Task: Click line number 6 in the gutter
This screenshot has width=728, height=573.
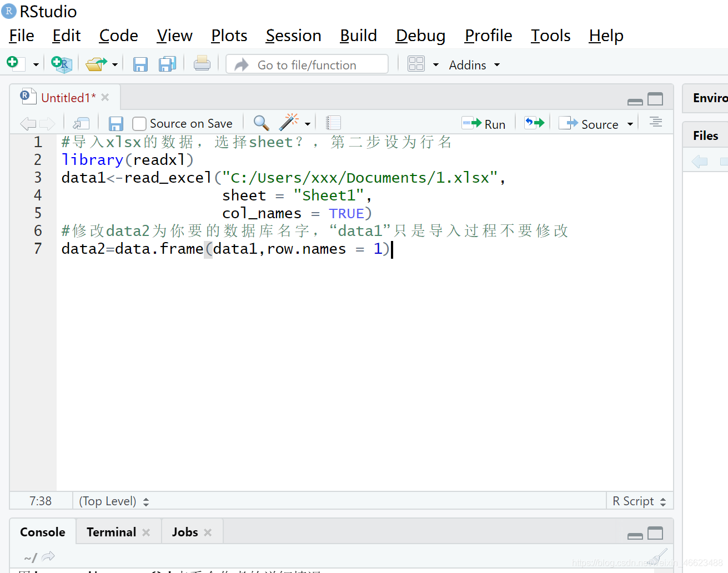Action: pyautogui.click(x=38, y=231)
